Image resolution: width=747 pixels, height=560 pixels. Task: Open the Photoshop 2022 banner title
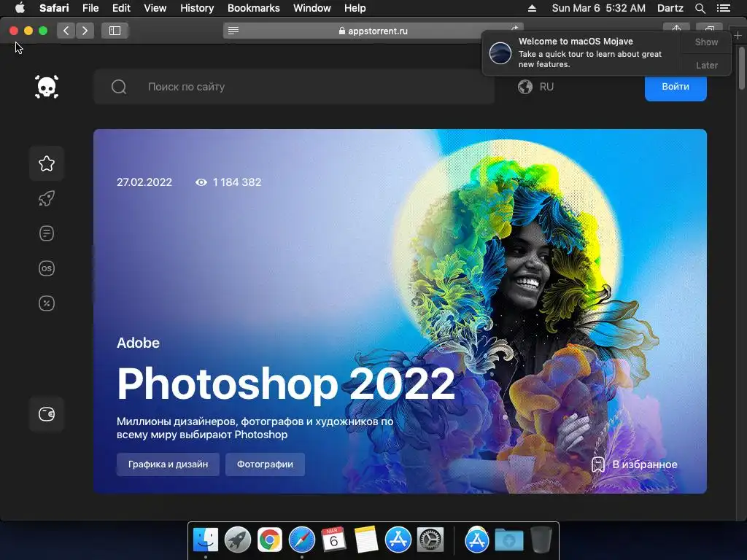coord(286,384)
